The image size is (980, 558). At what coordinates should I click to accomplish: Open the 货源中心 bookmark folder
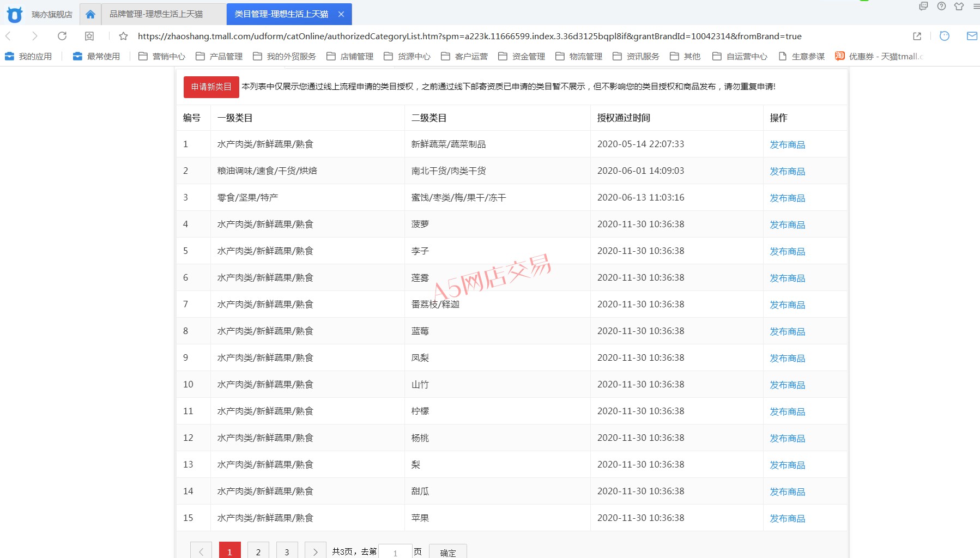(407, 56)
